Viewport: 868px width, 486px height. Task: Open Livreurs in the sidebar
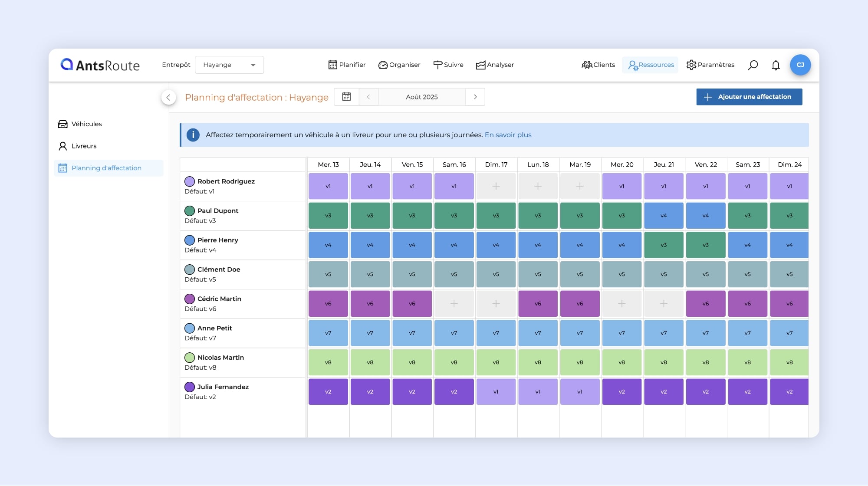click(x=84, y=146)
